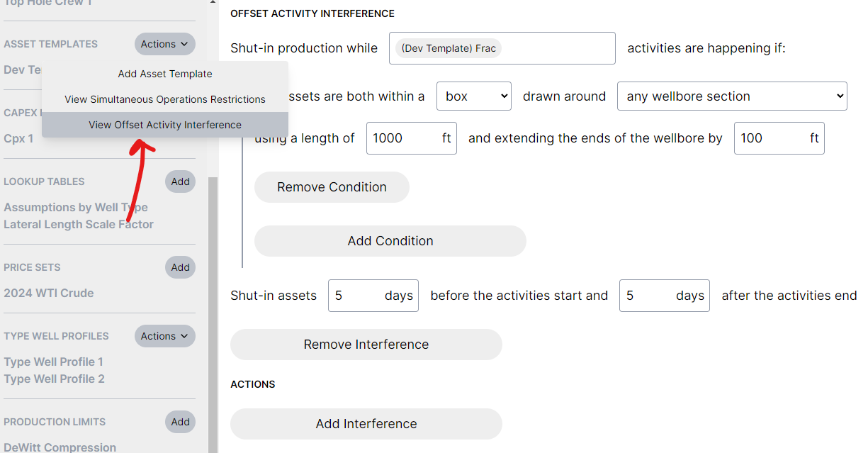Click Add next to Lookup Tables

[x=180, y=181]
